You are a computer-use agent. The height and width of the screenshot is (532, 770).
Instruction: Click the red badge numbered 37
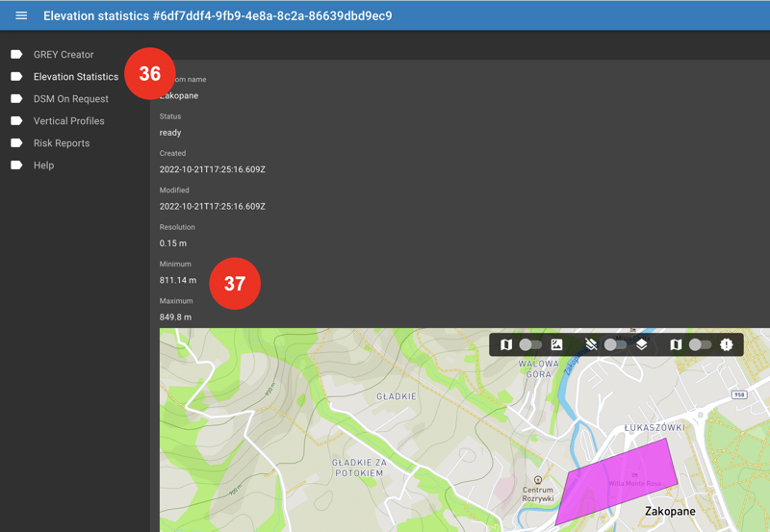coord(235,284)
